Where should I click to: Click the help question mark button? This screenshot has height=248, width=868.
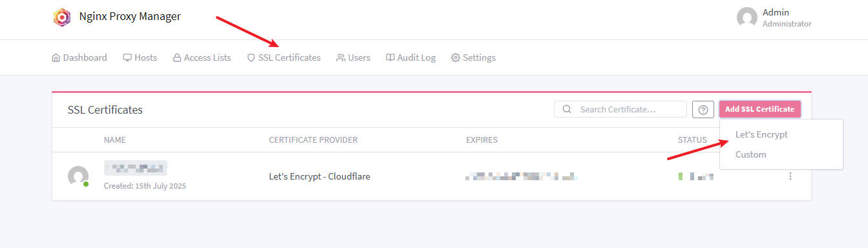703,110
